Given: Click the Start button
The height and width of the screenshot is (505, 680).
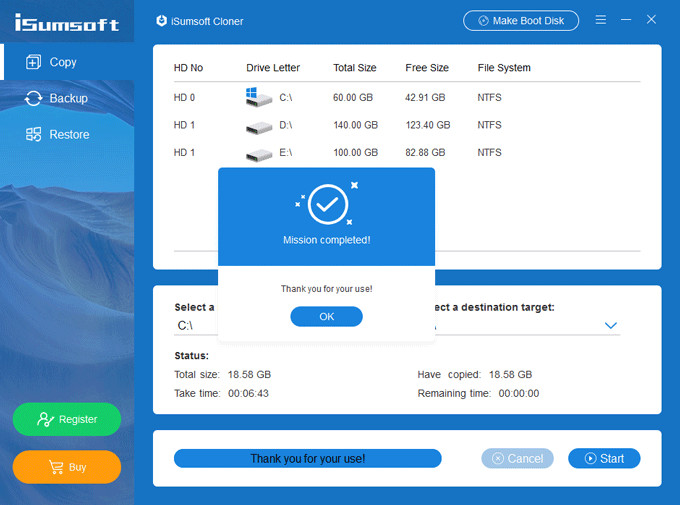Looking at the screenshot, I should [604, 459].
